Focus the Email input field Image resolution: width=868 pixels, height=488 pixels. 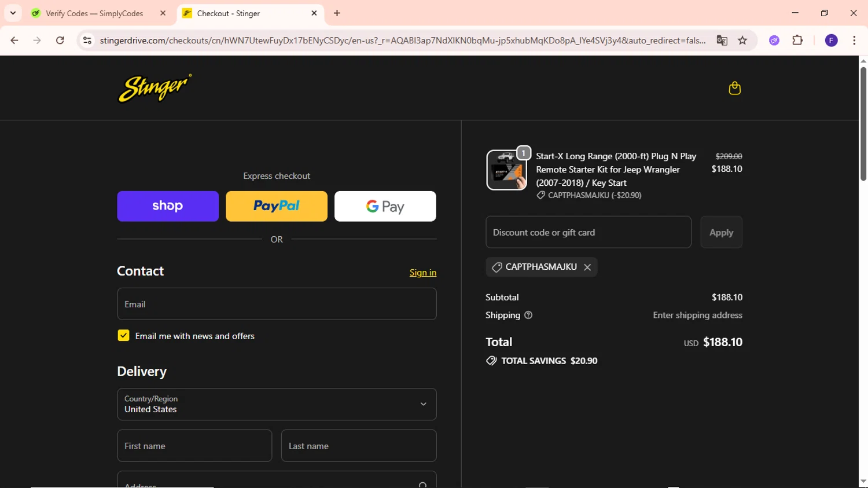tap(277, 304)
